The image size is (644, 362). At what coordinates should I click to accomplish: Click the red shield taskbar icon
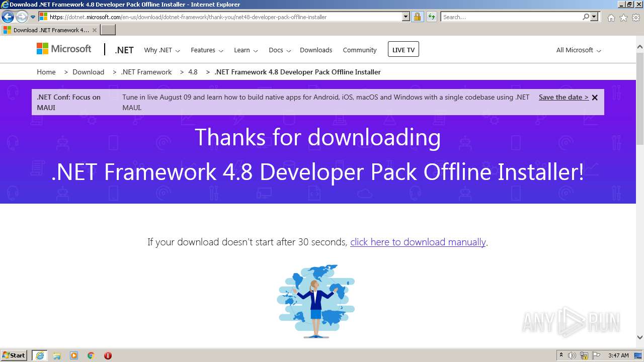(108, 355)
